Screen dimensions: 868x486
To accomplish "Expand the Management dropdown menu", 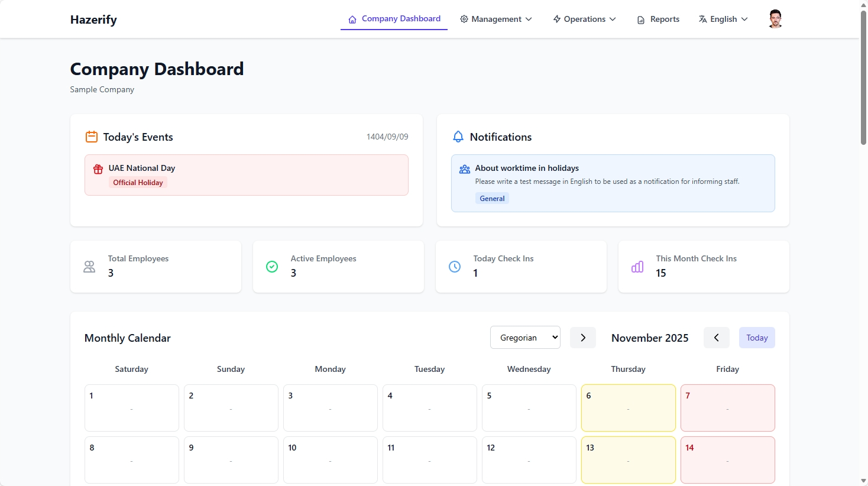I will click(495, 19).
